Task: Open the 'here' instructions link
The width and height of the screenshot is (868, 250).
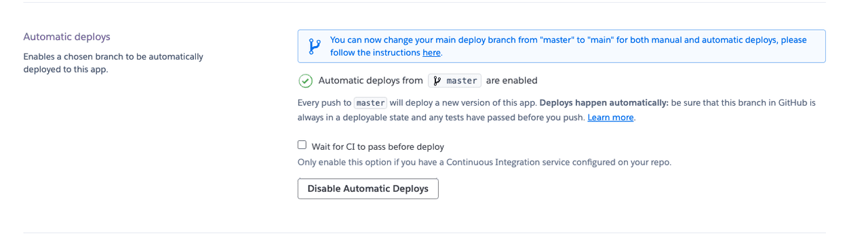Action: tap(431, 52)
